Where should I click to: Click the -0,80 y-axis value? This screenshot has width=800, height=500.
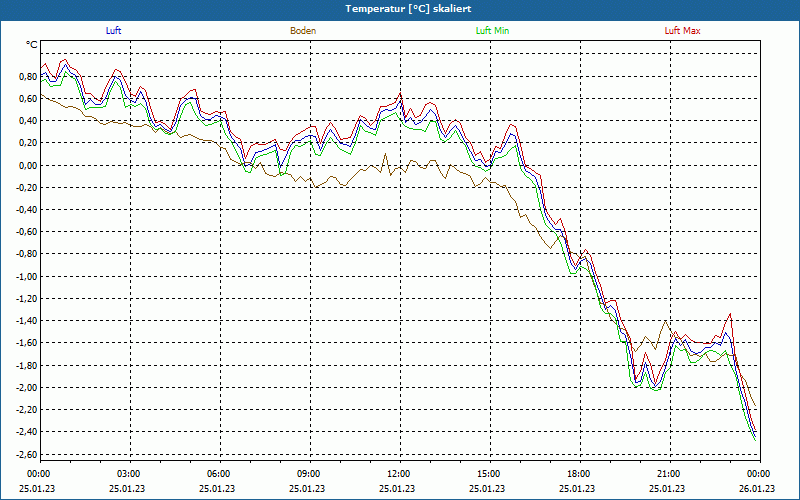pyautogui.click(x=28, y=254)
